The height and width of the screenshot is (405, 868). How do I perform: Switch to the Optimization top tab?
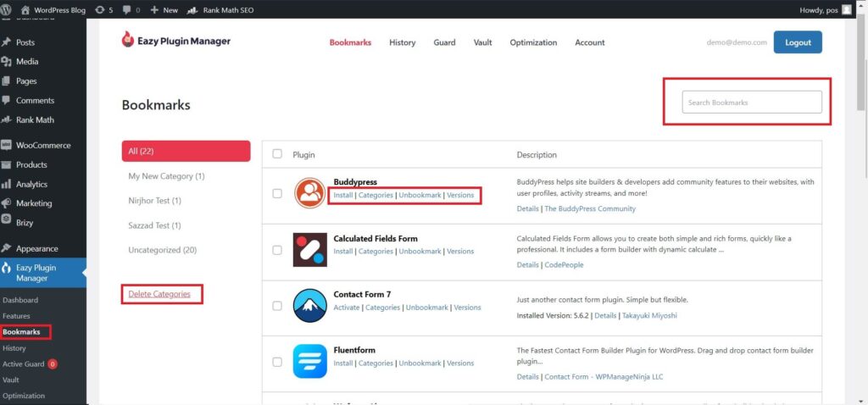click(x=534, y=42)
